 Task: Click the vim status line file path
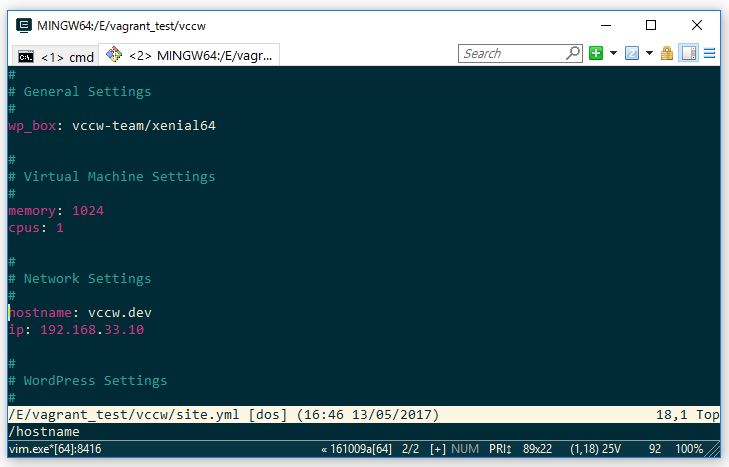124,414
